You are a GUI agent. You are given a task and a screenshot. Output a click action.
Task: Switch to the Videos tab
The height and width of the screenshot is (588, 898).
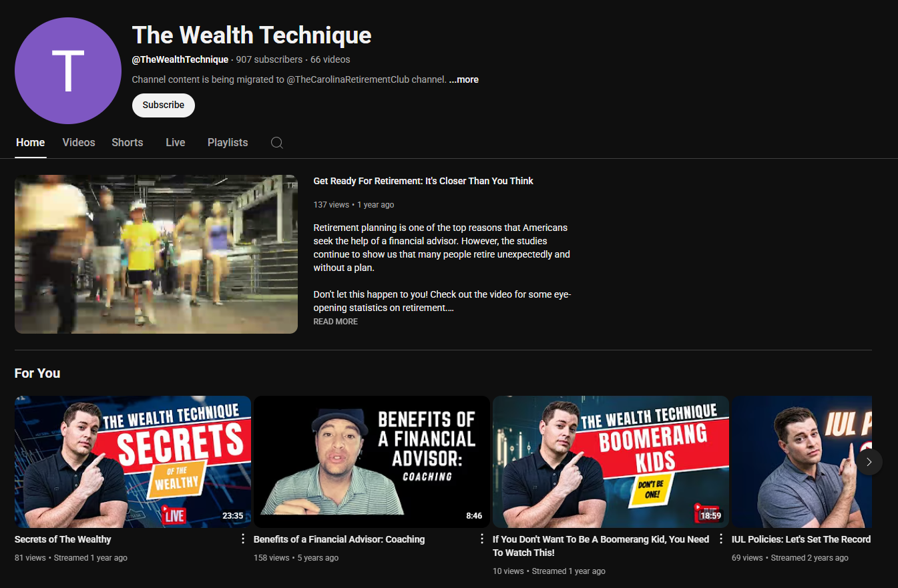[x=79, y=143]
